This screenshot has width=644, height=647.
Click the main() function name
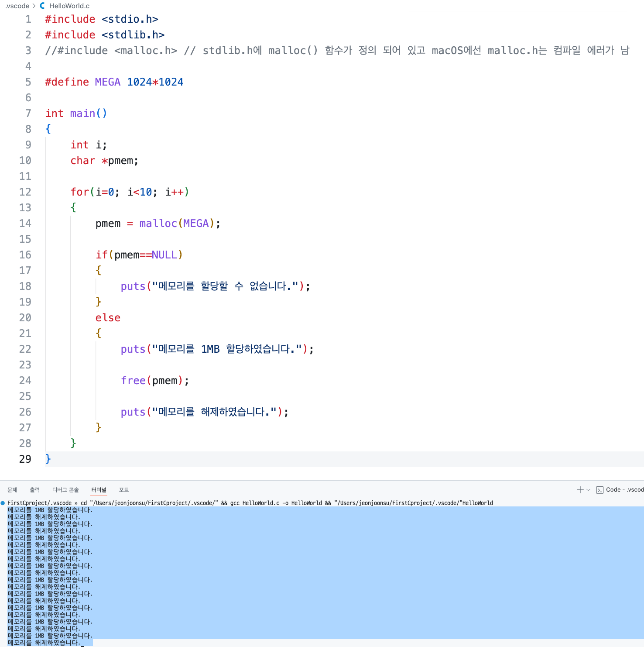coord(89,114)
